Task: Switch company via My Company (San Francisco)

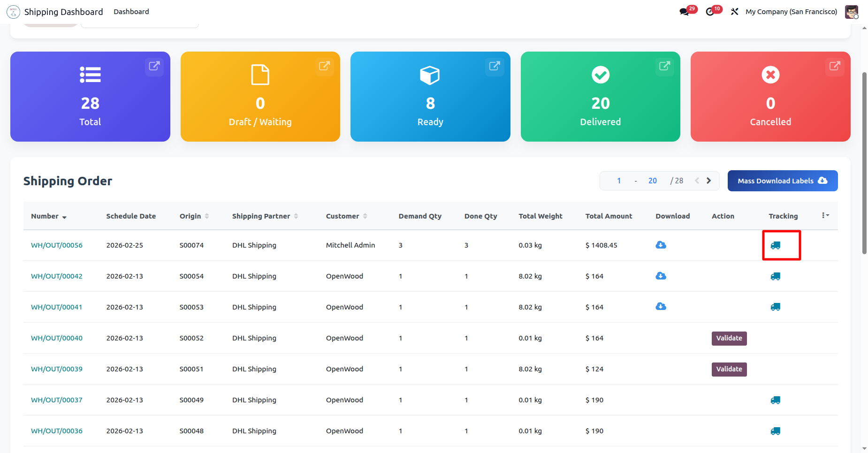Action: tap(791, 12)
